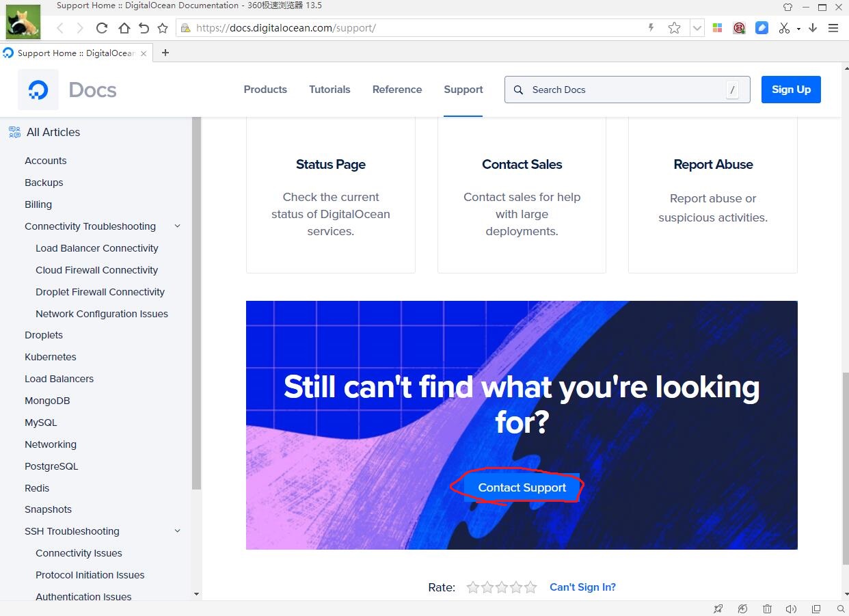This screenshot has width=849, height=616.
Task: Click the sidebar scrollbar down arrow
Action: [x=197, y=595]
